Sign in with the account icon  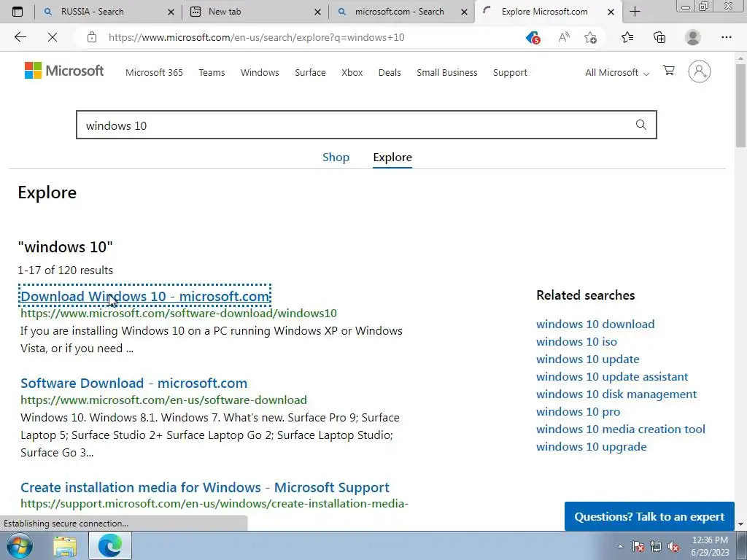click(x=700, y=71)
